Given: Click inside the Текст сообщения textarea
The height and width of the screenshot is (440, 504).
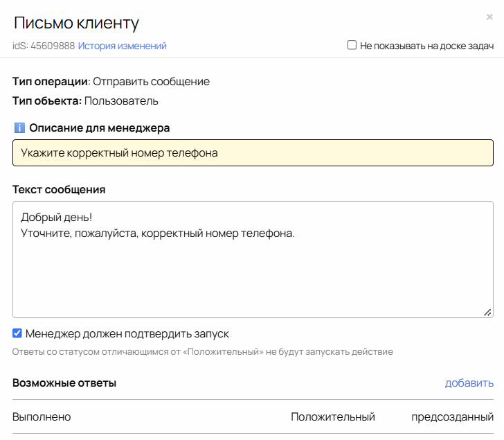Looking at the screenshot, I should pos(253,260).
